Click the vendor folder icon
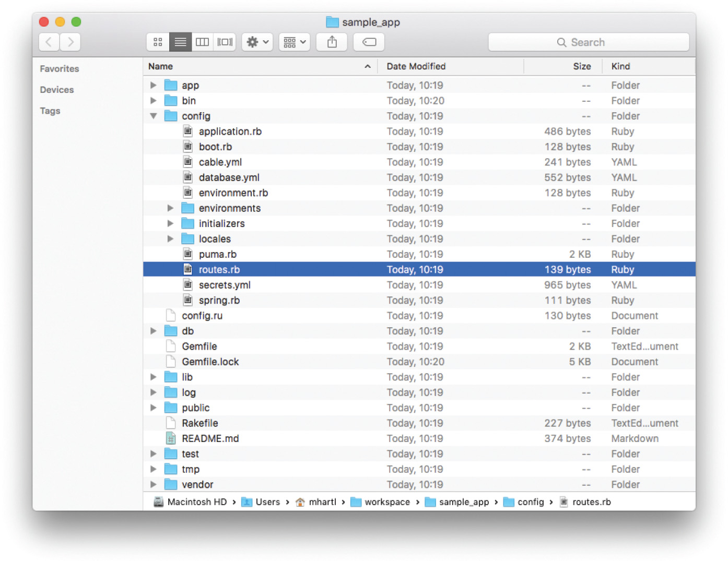This screenshot has height=561, width=728. tap(171, 484)
